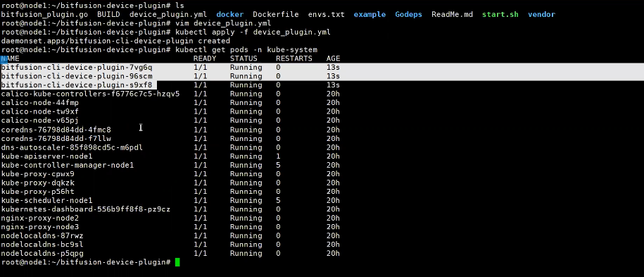
Task: Click the kube-proxy-p56ht pod name
Action: 38,192
